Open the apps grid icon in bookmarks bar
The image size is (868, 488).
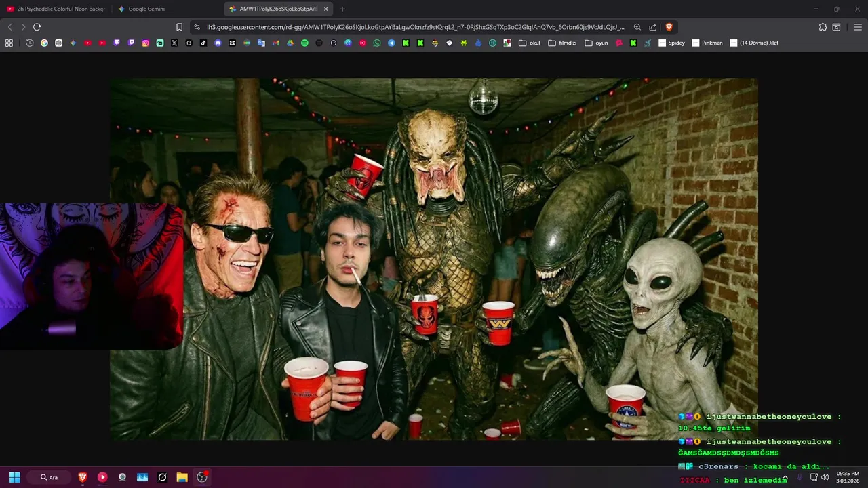[x=9, y=43]
